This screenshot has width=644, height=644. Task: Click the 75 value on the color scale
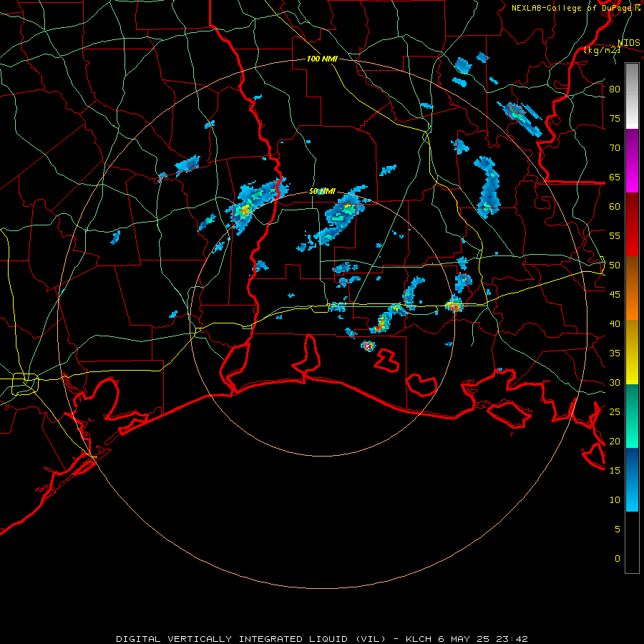[x=615, y=118]
